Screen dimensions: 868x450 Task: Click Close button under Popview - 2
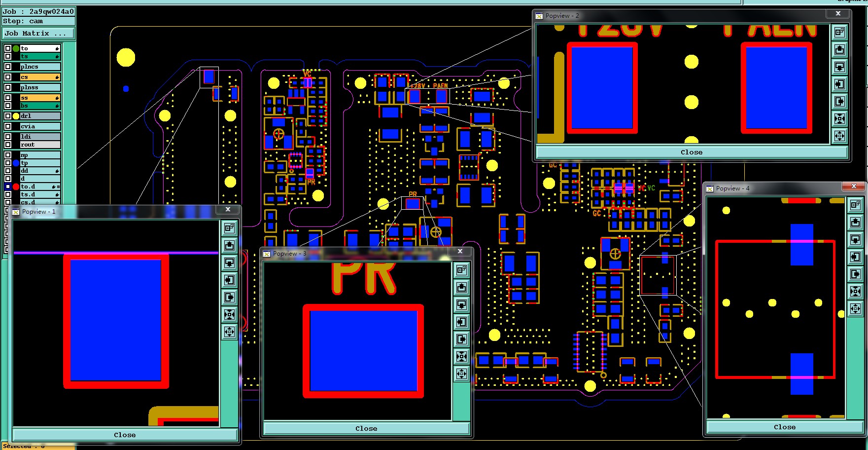(x=691, y=152)
